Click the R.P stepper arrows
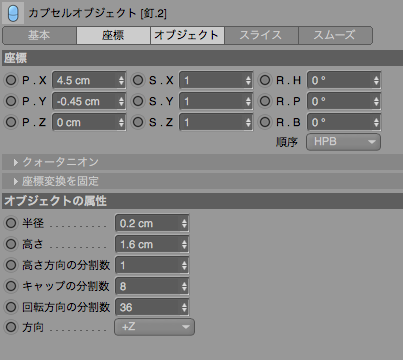Image resolution: width=403 pixels, height=360 pixels. point(376,101)
